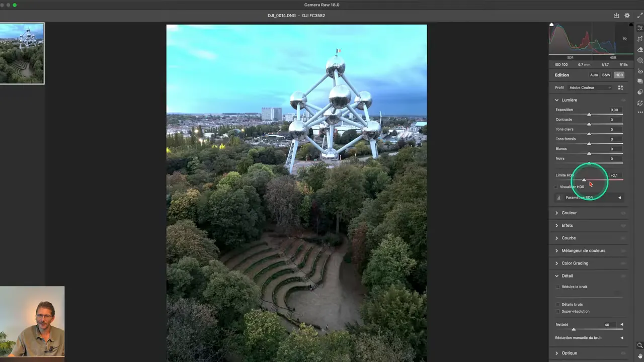
Task: Enable the Super-résolution checkbox
Action: (x=558, y=311)
